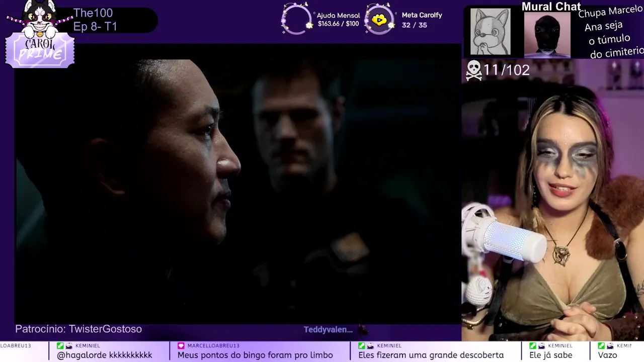
Task: Click the '$163.66 / $100' amount
Action: click(338, 24)
